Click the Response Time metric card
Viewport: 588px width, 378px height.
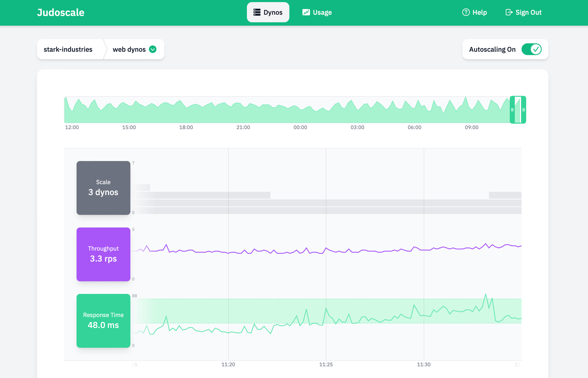[x=103, y=321]
